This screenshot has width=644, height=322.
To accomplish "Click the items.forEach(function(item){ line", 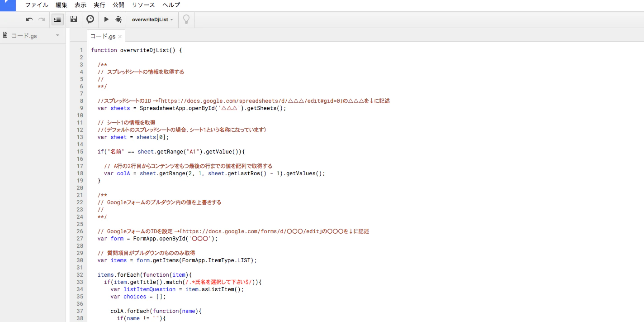I will click(x=145, y=275).
